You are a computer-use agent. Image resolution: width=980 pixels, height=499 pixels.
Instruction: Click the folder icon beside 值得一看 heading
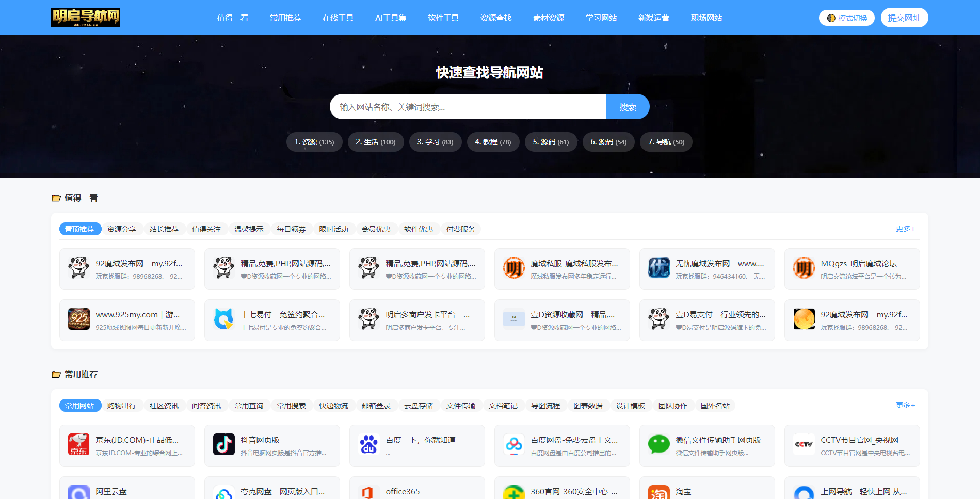point(56,198)
